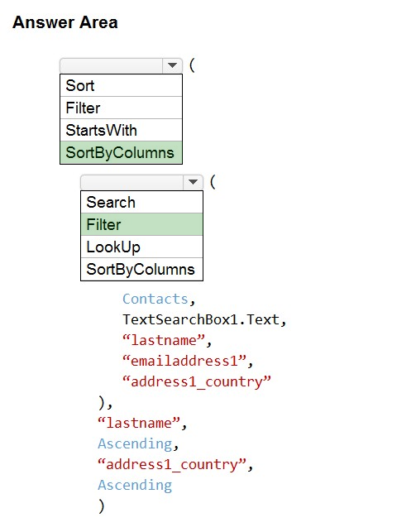This screenshot has height=532, width=416.
Task: Select Sort in the first dropdown list
Action: pos(121,85)
